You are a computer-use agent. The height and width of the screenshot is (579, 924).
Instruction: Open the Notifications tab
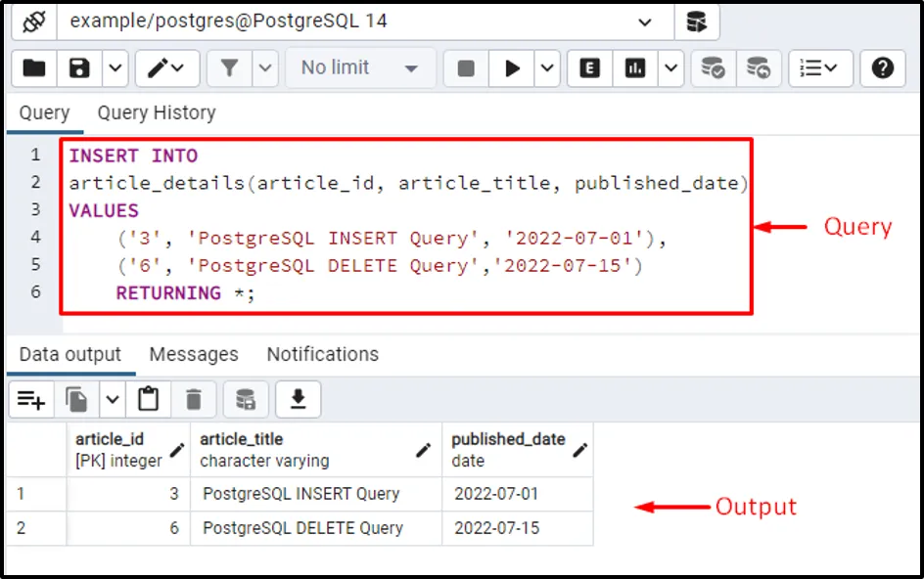point(323,355)
